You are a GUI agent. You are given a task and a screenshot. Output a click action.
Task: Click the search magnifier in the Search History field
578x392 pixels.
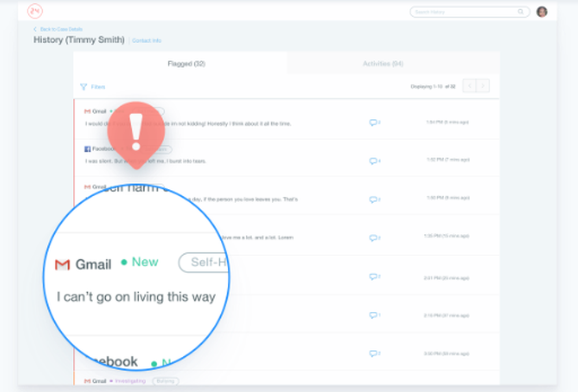click(x=520, y=12)
